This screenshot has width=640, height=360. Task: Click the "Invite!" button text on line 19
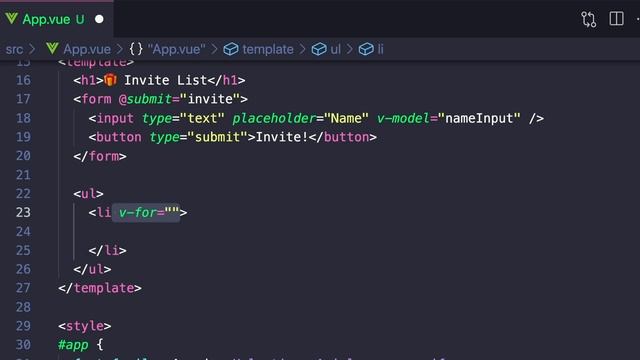(282, 137)
